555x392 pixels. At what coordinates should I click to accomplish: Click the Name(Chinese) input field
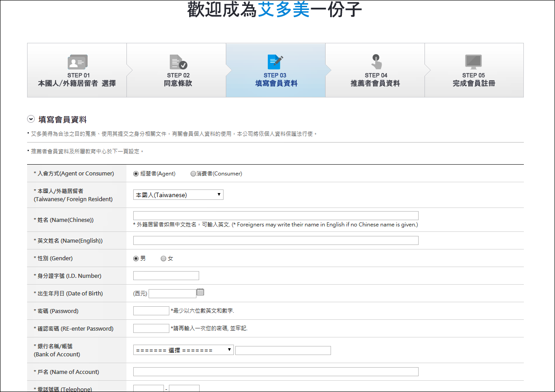click(276, 216)
